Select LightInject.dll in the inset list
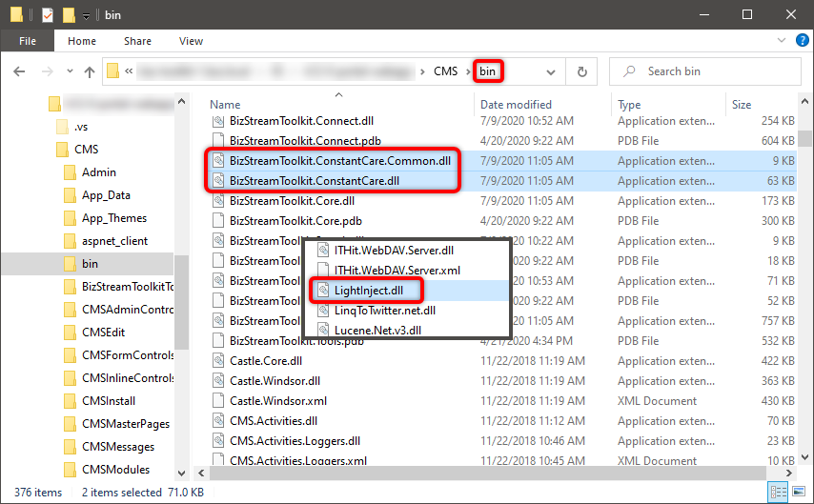 (x=369, y=291)
